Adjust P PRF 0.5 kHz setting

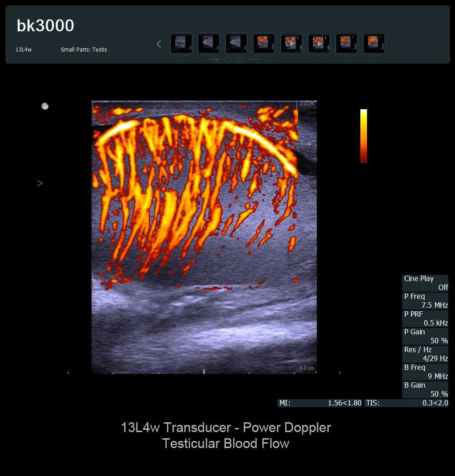[425, 318]
